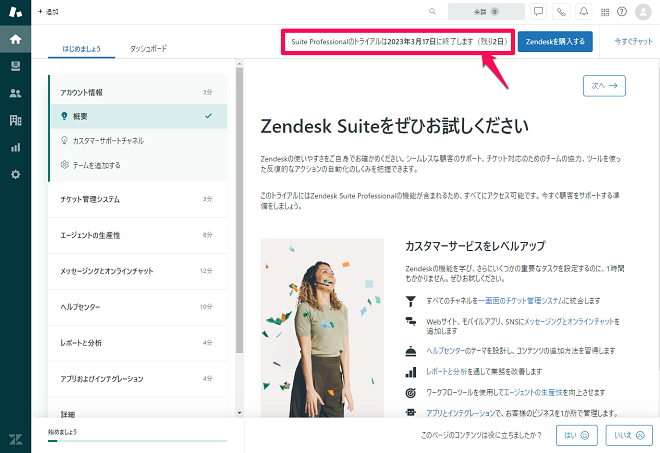Click the Zendesk logo at the sidebar top

click(15, 12)
